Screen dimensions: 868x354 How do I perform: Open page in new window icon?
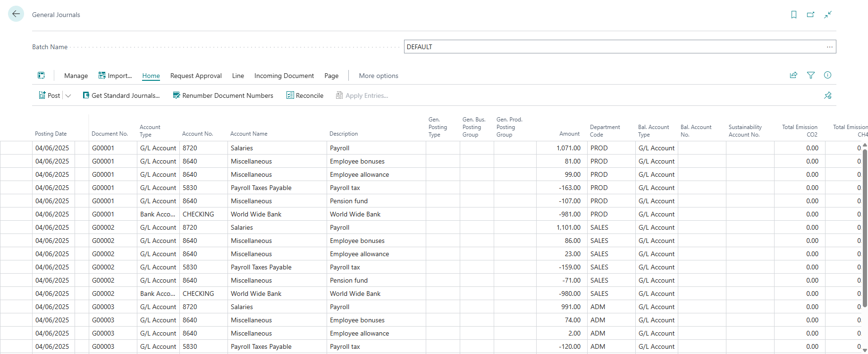[811, 15]
